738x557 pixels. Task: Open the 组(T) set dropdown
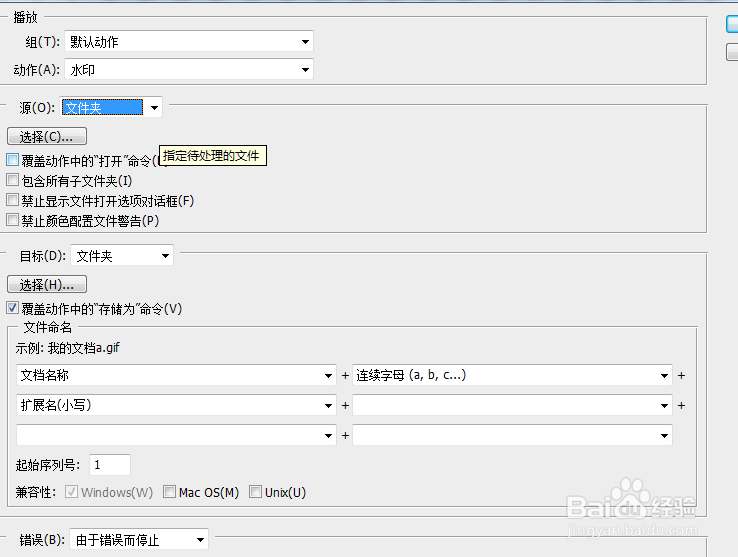pyautogui.click(x=189, y=41)
